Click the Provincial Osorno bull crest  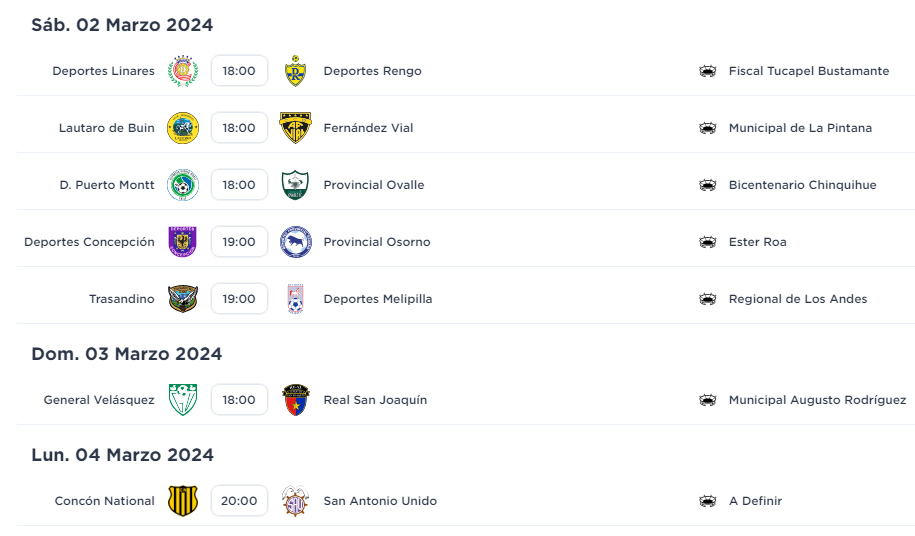tap(295, 242)
